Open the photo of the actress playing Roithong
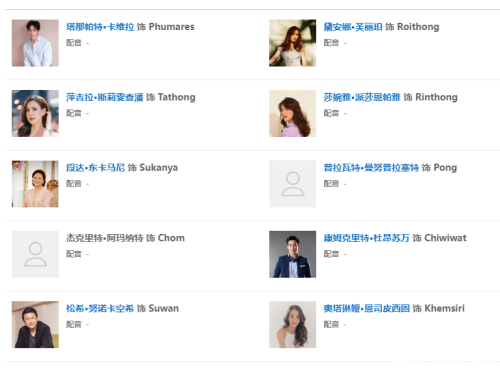 click(293, 43)
